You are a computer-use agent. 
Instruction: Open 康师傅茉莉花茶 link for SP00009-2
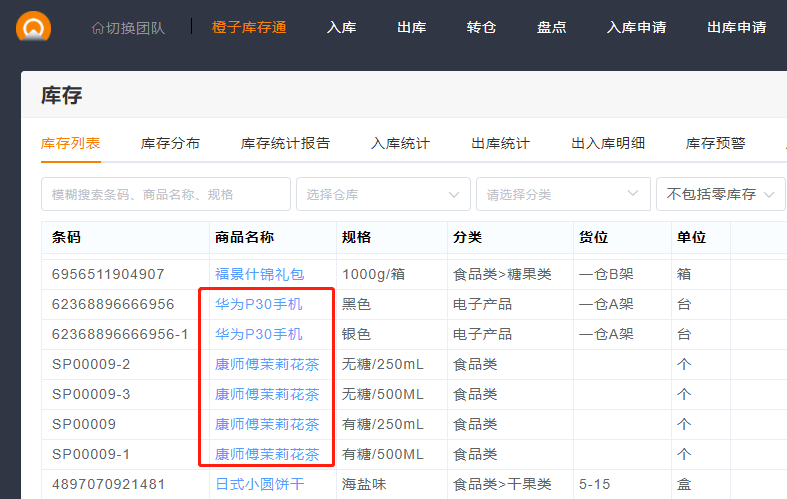coord(267,364)
